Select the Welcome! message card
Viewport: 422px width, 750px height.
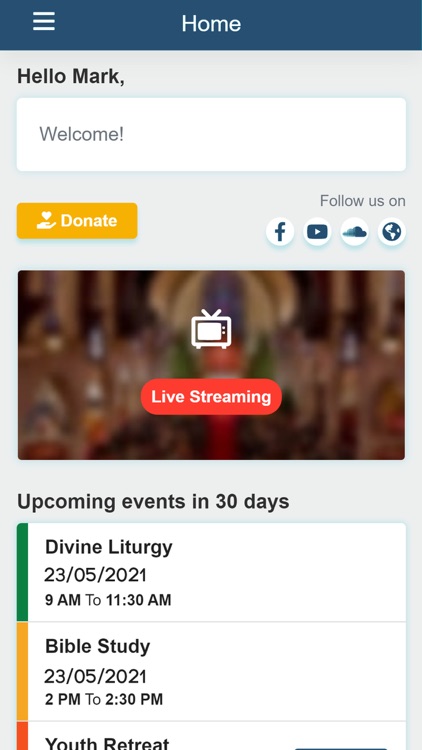coord(211,134)
